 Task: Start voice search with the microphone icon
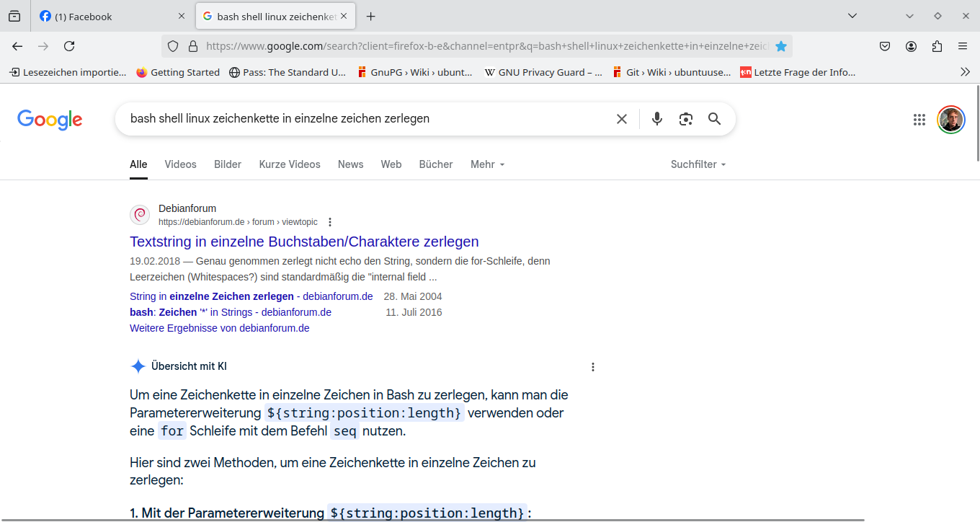656,119
